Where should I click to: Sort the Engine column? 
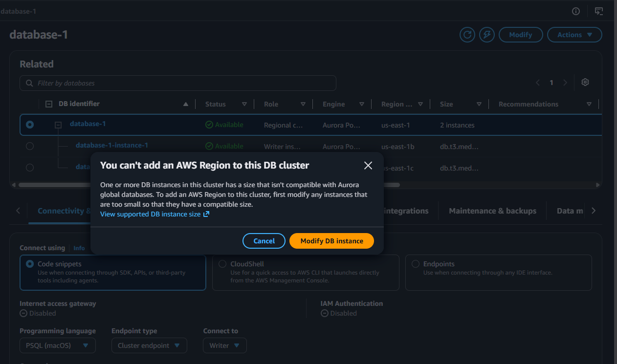pyautogui.click(x=362, y=104)
